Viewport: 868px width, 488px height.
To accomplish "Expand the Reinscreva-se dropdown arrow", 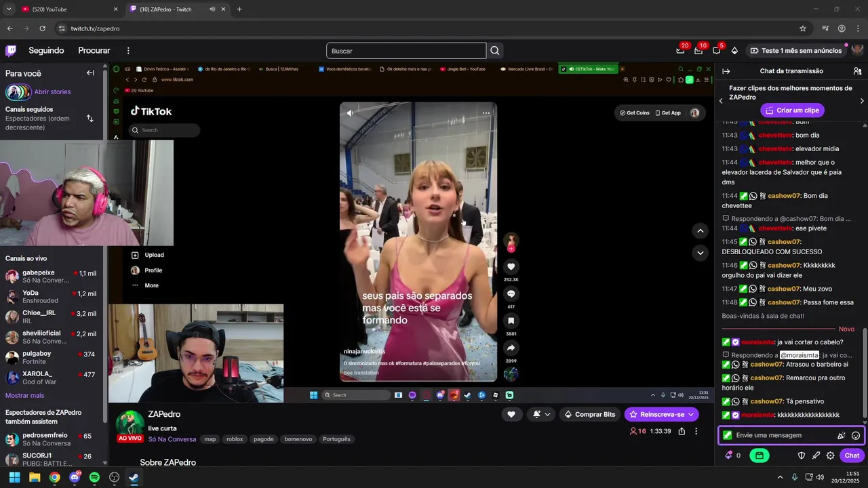I will [x=691, y=414].
